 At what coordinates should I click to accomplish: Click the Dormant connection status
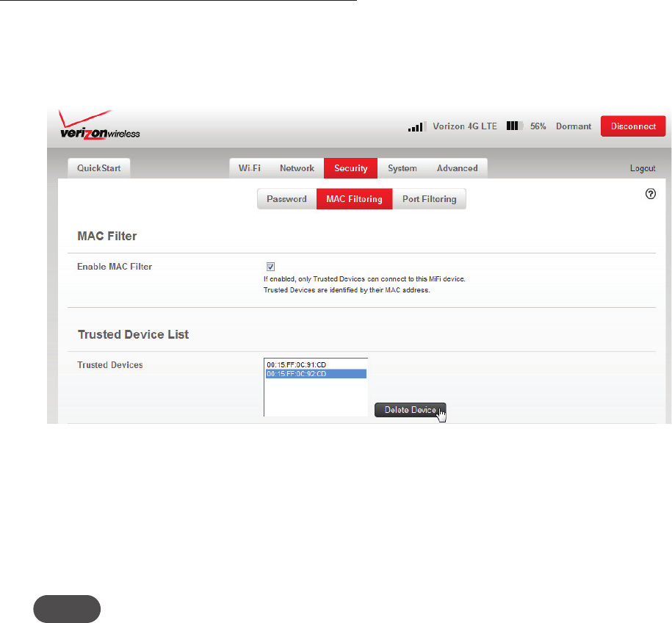tap(574, 126)
